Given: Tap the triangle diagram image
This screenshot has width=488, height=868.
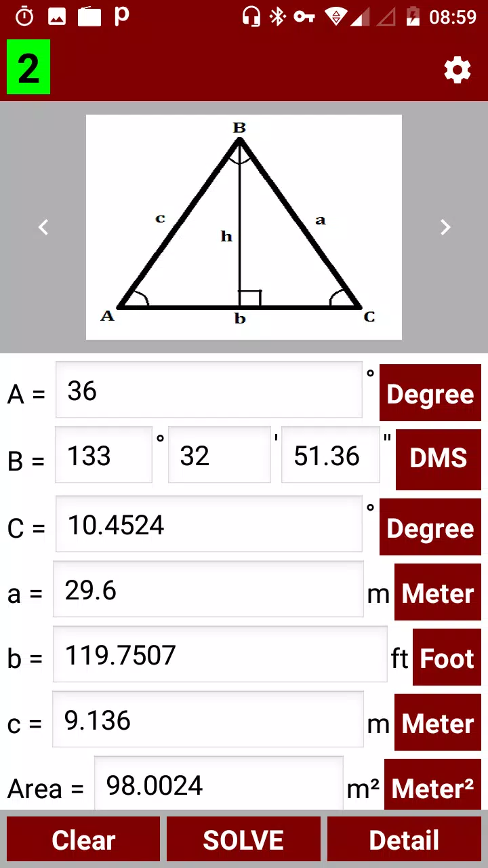Looking at the screenshot, I should 244,227.
